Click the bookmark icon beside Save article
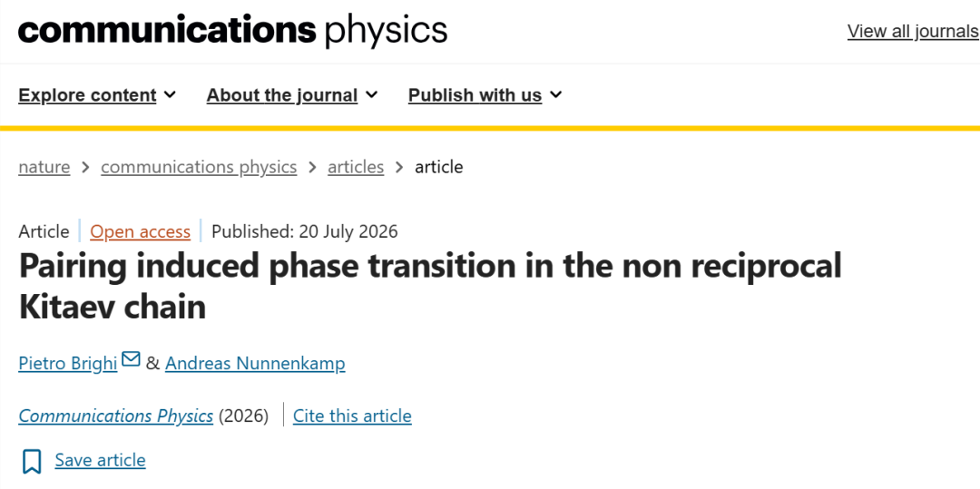 (32, 462)
